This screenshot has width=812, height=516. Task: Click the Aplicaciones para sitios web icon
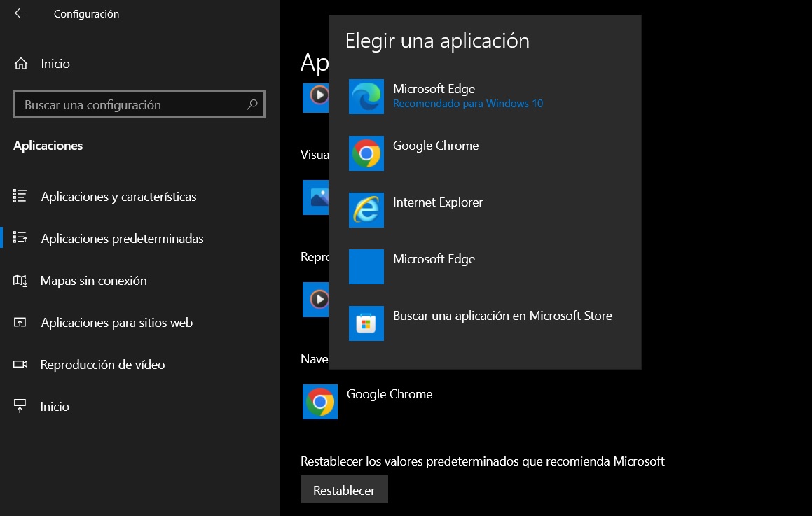coord(20,323)
